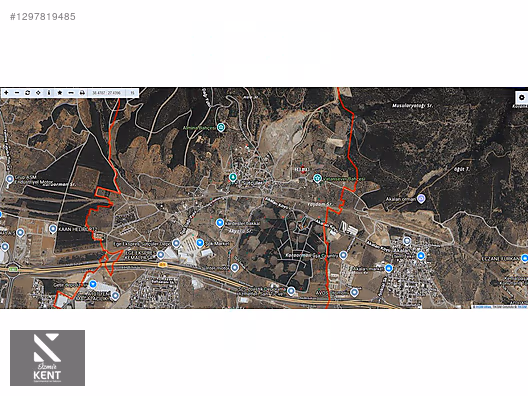
Task: Click the #1297819485 listing number
Action: (x=43, y=16)
